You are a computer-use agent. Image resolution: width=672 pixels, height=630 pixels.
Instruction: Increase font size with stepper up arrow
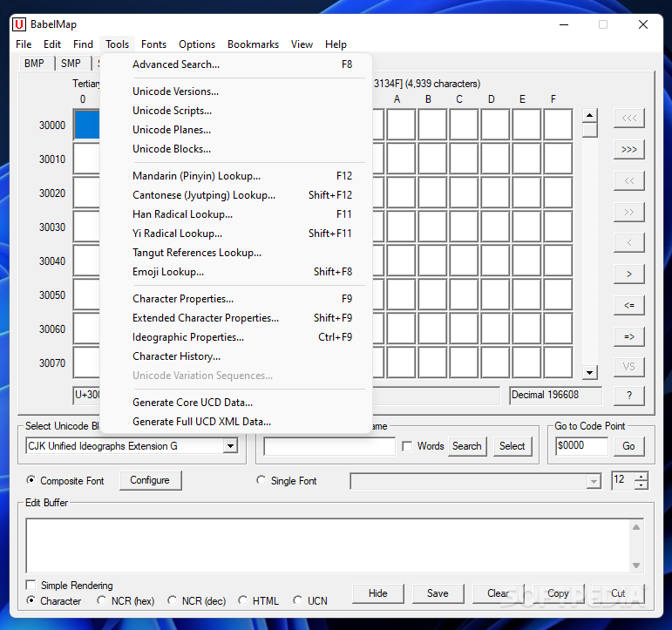[641, 477]
